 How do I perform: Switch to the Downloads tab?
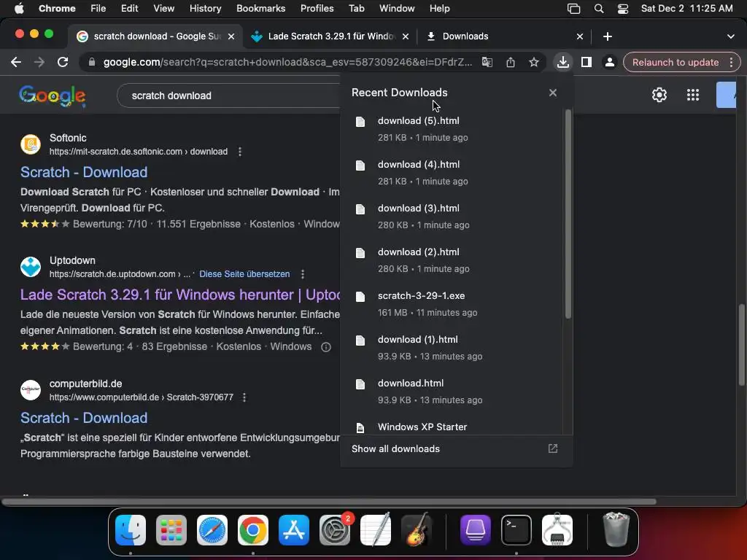pos(505,36)
